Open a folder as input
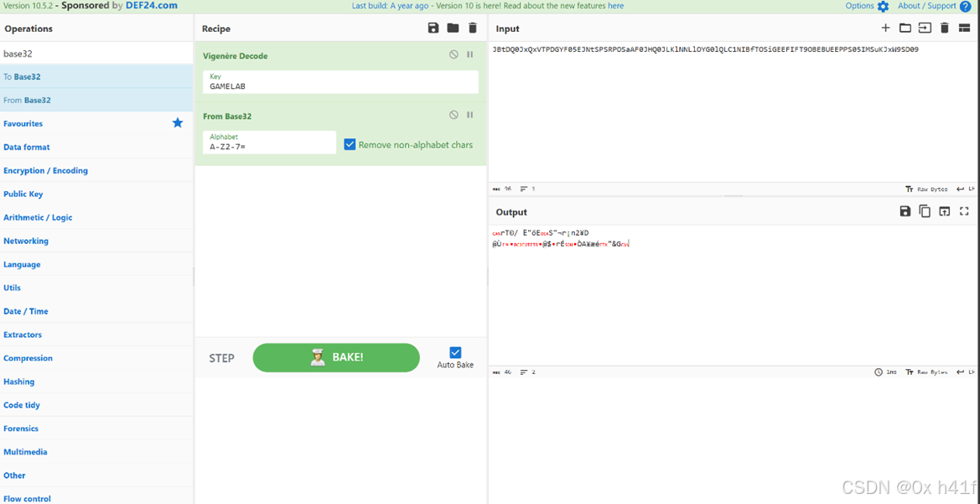This screenshot has height=504, width=980. 905,28
